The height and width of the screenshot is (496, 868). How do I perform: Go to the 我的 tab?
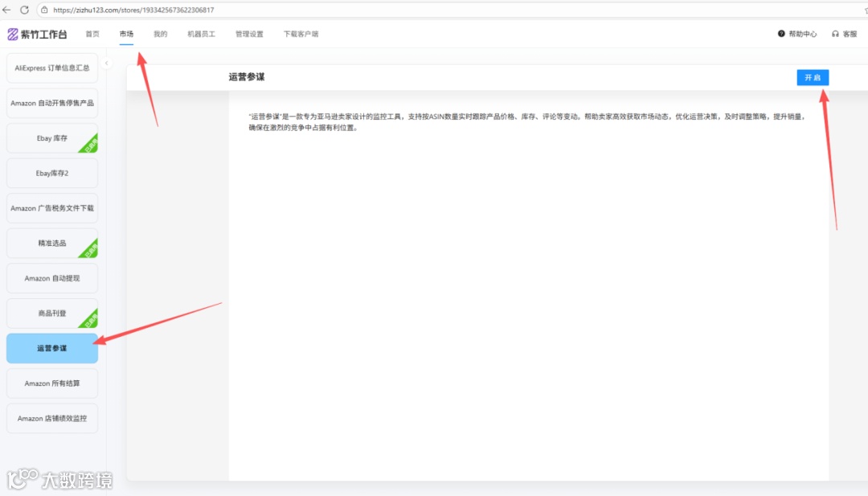click(160, 35)
